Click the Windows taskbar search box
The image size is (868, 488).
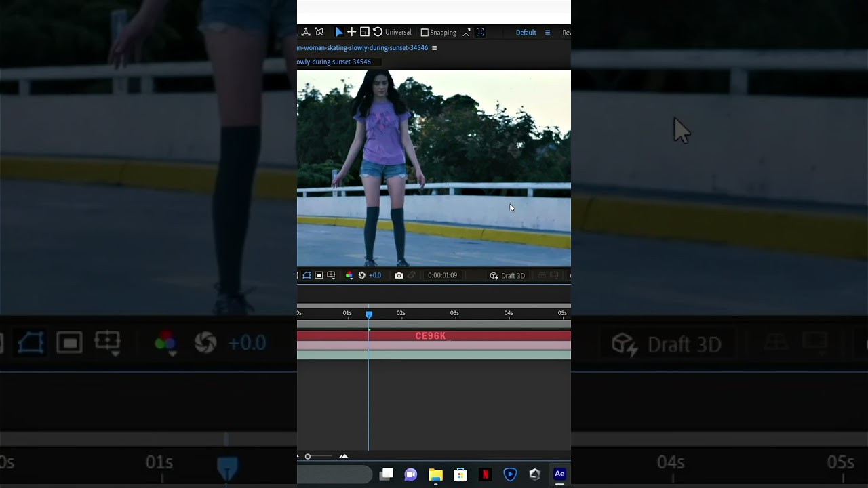click(x=335, y=474)
